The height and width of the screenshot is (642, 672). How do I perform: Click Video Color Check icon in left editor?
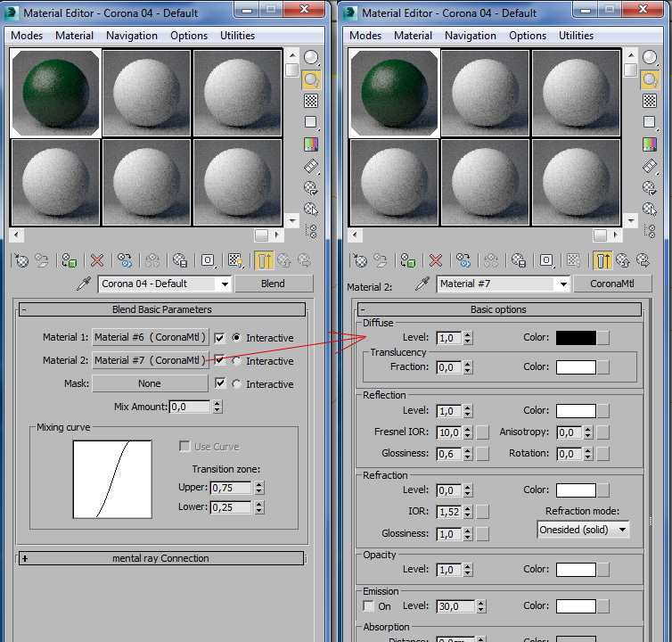pyautogui.click(x=311, y=143)
